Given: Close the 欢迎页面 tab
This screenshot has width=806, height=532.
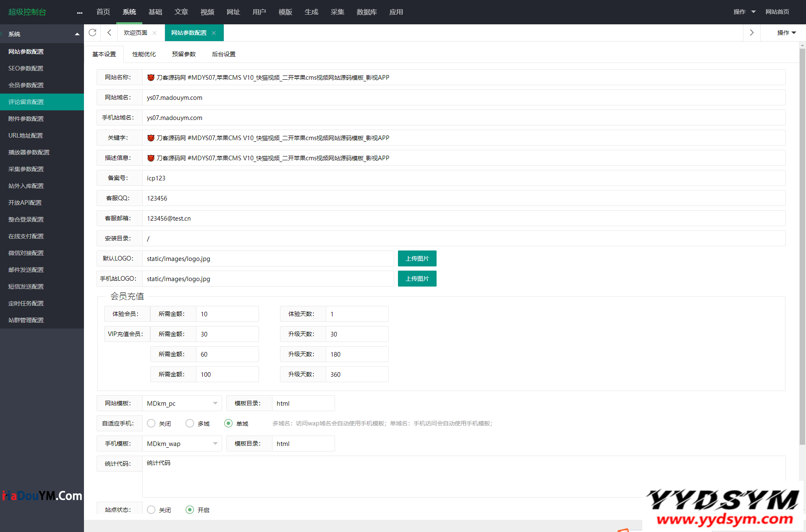Looking at the screenshot, I should 154,33.
